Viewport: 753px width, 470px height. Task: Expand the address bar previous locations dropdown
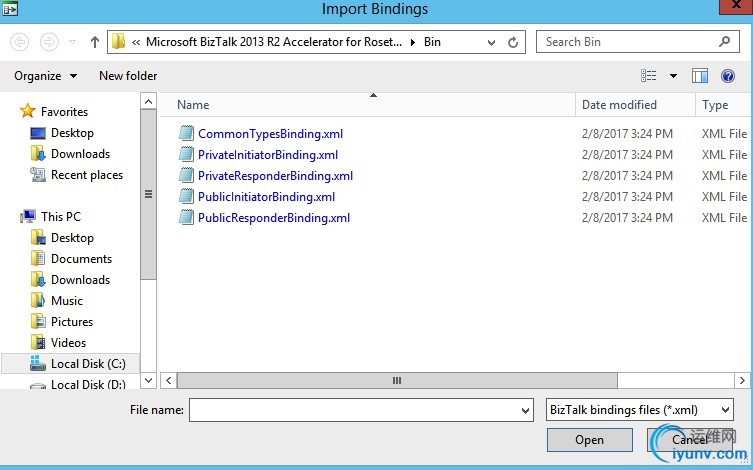click(x=491, y=43)
